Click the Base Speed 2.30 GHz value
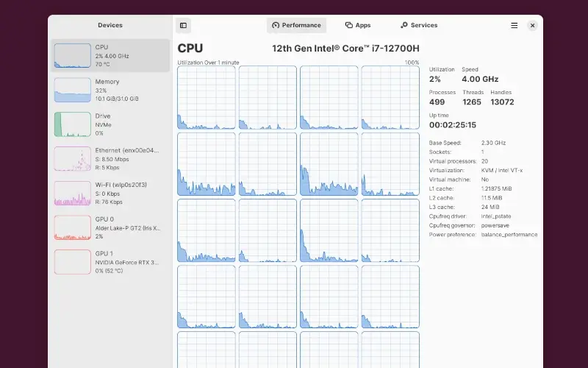The image size is (588, 368). point(493,143)
